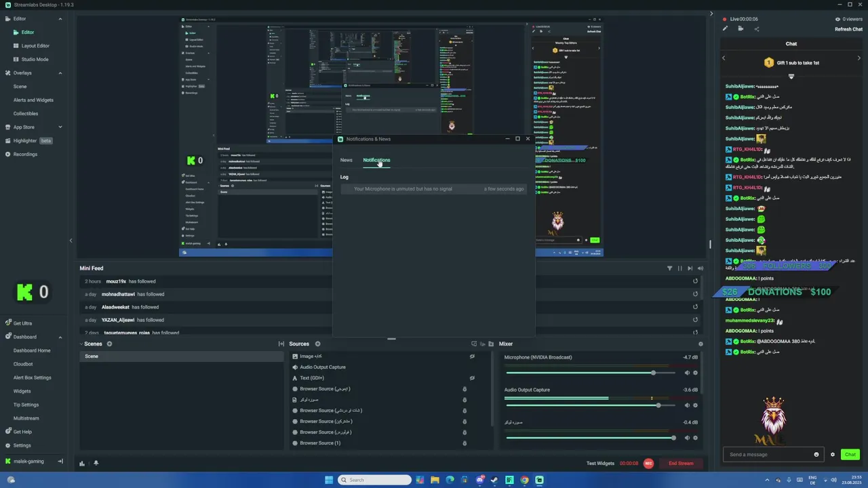Mute Microphone (NVIDIA Broadcast) in mixer

(x=687, y=373)
